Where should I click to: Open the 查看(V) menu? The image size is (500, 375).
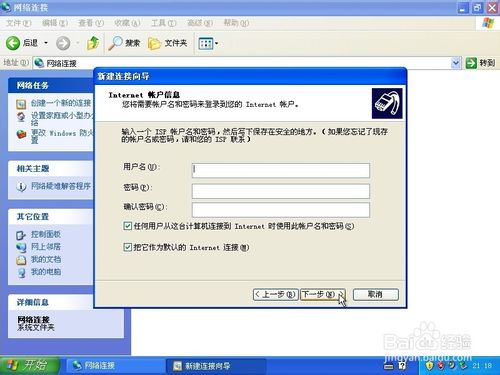(91, 23)
